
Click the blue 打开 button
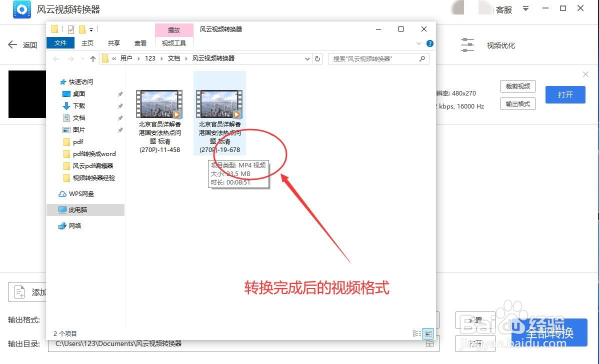click(x=565, y=94)
